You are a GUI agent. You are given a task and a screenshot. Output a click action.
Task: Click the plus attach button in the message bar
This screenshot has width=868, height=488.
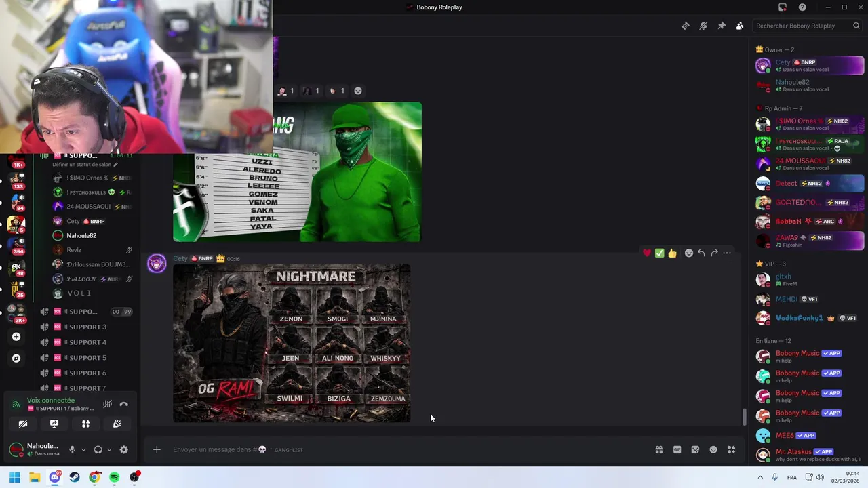(x=157, y=449)
